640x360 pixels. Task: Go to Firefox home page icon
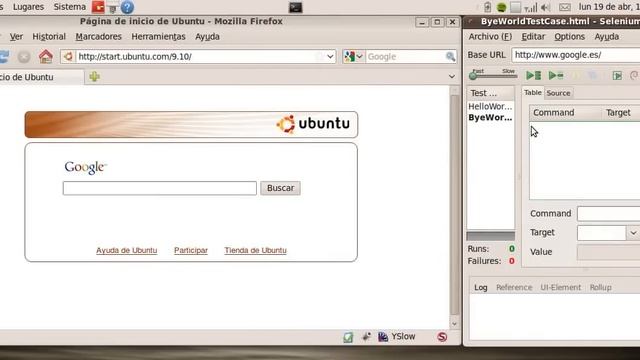pyautogui.click(x=46, y=56)
